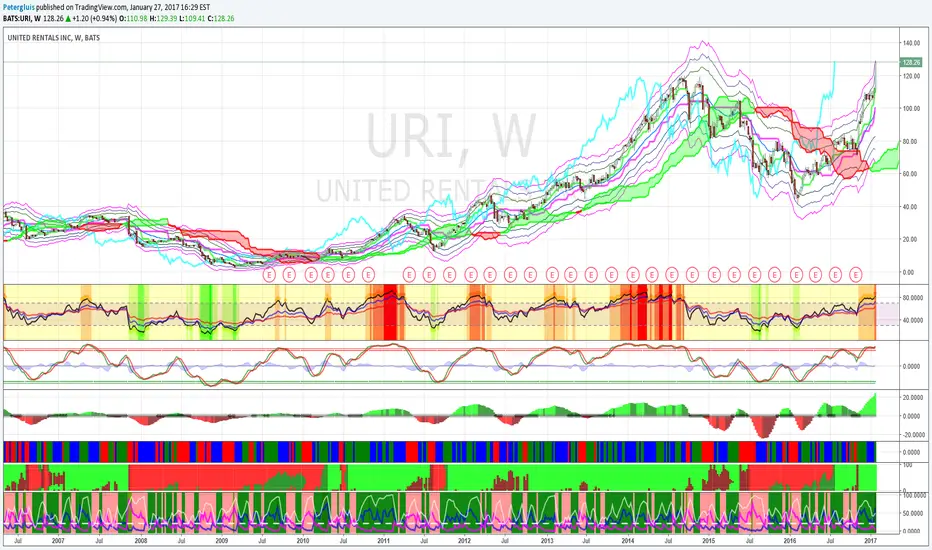The height and width of the screenshot is (550, 932).
Task: Click the L:109.41 low value
Action: click(192, 18)
